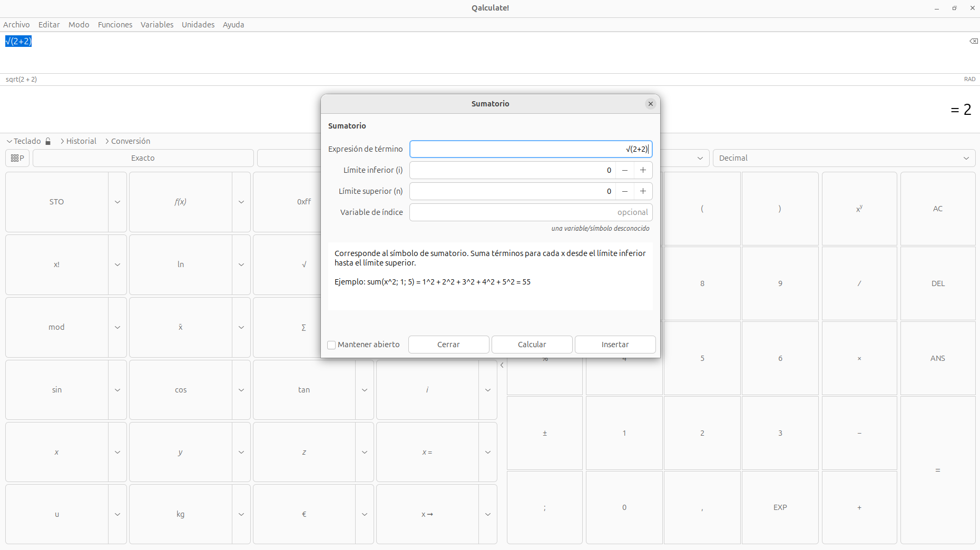The image size is (980, 550).
Task: Open the Unidades menu
Action: click(x=198, y=25)
